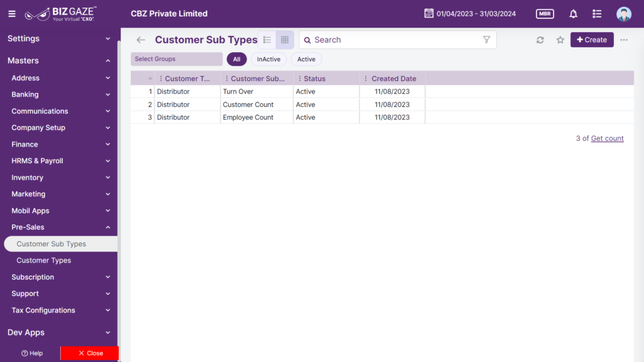Open Customer Type column menu dots
The height and width of the screenshot is (362, 644).
pyautogui.click(x=160, y=79)
